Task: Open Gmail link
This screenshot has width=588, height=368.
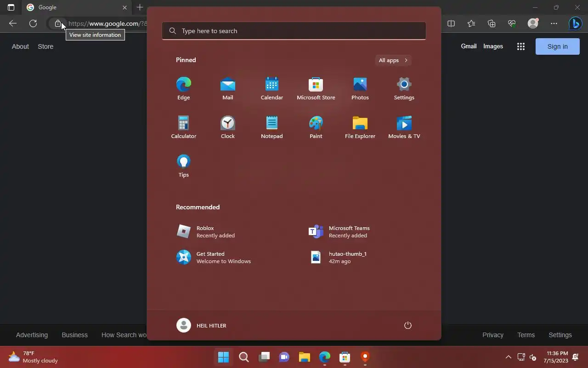Action: click(x=469, y=46)
